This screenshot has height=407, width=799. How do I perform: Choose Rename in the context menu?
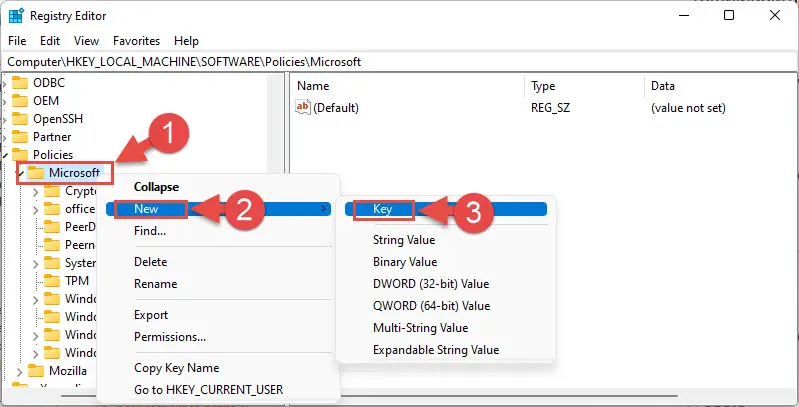[218, 284]
